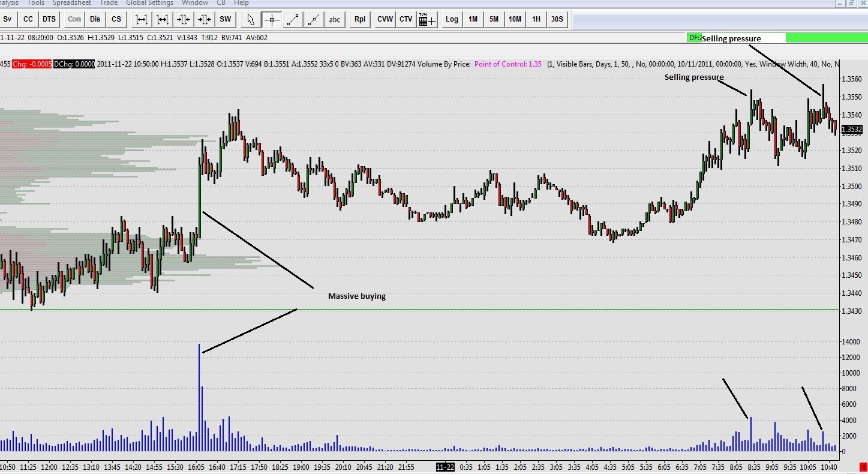Click the thin outward-arrows bar spacing icon

point(142,19)
